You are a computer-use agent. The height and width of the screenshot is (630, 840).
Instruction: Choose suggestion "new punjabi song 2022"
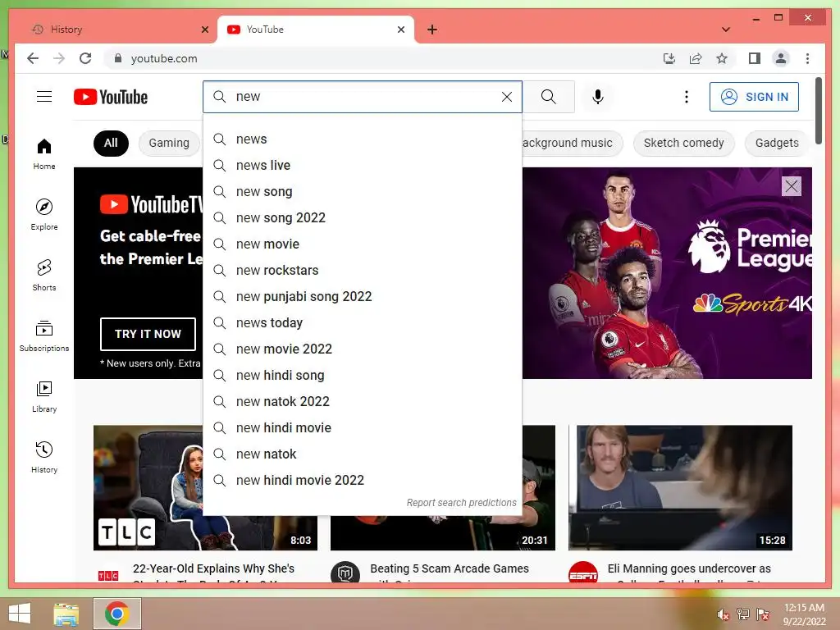pyautogui.click(x=363, y=297)
